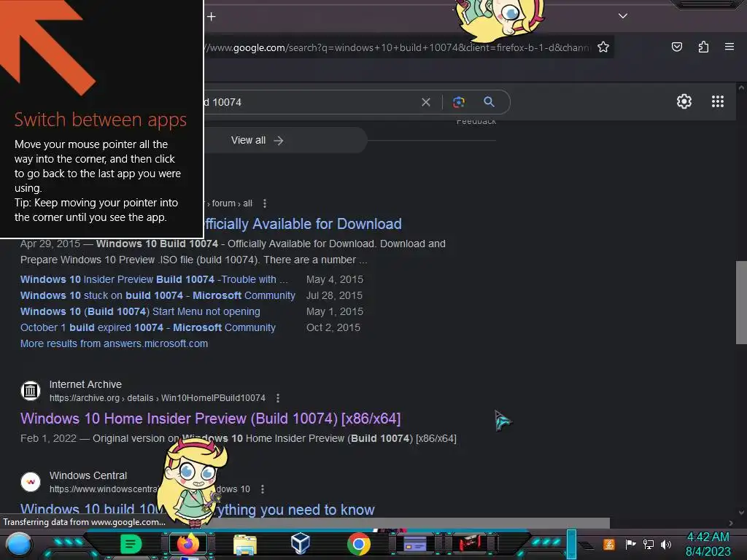
Task: Open options for the forum result
Action: (x=265, y=203)
